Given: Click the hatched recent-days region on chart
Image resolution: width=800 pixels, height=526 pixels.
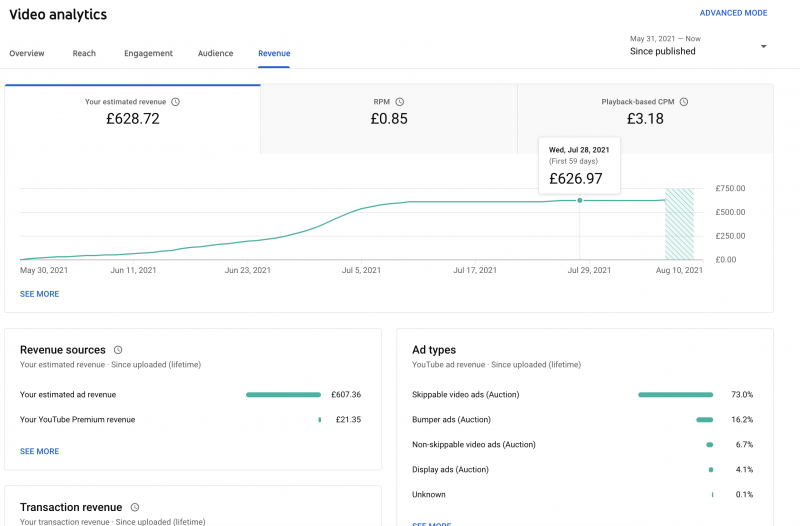Looking at the screenshot, I should [679, 223].
